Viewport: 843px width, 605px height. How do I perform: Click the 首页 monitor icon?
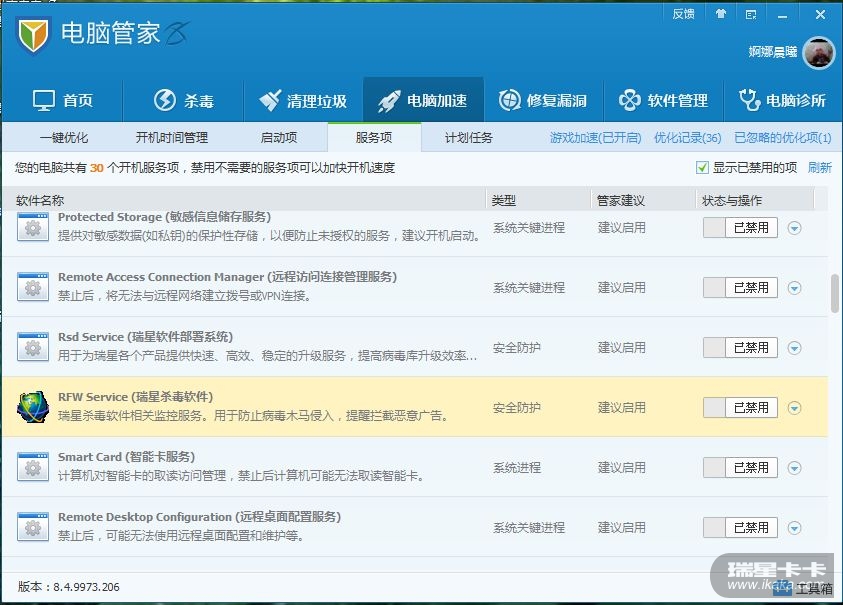pos(44,101)
